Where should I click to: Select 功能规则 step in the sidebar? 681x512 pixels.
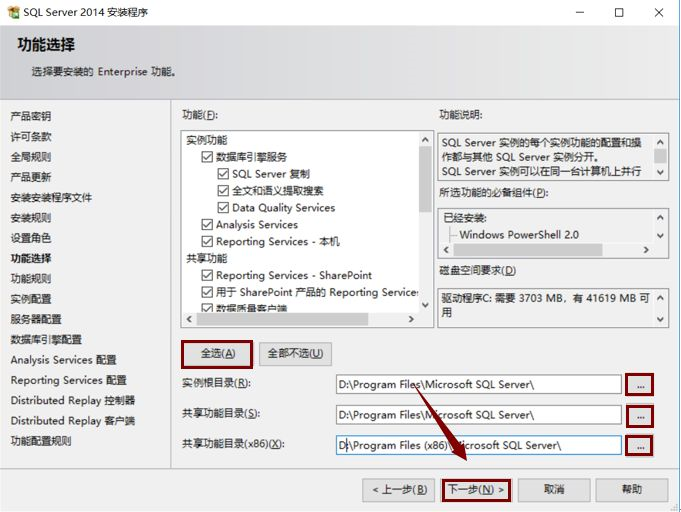pyautogui.click(x=31, y=278)
